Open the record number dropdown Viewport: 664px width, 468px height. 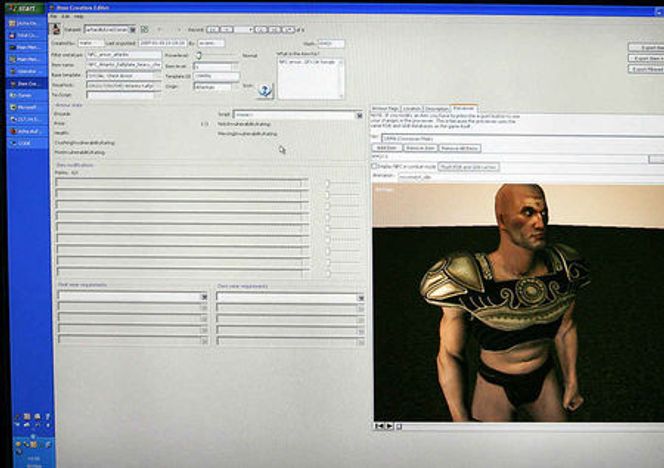(251, 30)
